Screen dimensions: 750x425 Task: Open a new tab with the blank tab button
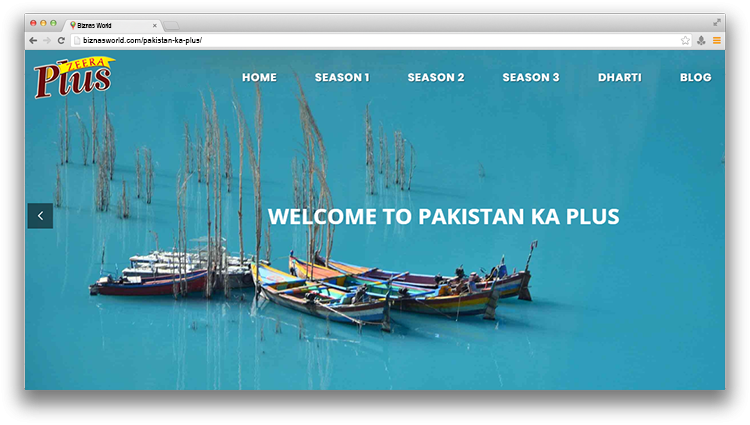(x=172, y=25)
